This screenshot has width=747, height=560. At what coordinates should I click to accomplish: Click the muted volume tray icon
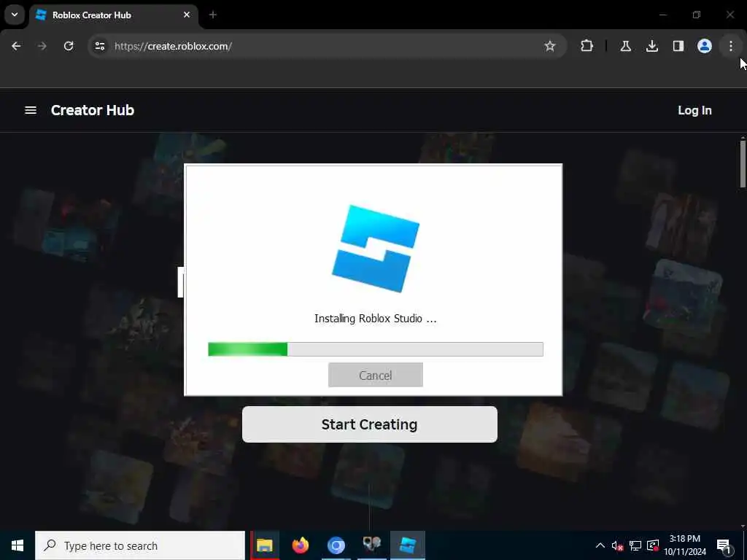(617, 545)
